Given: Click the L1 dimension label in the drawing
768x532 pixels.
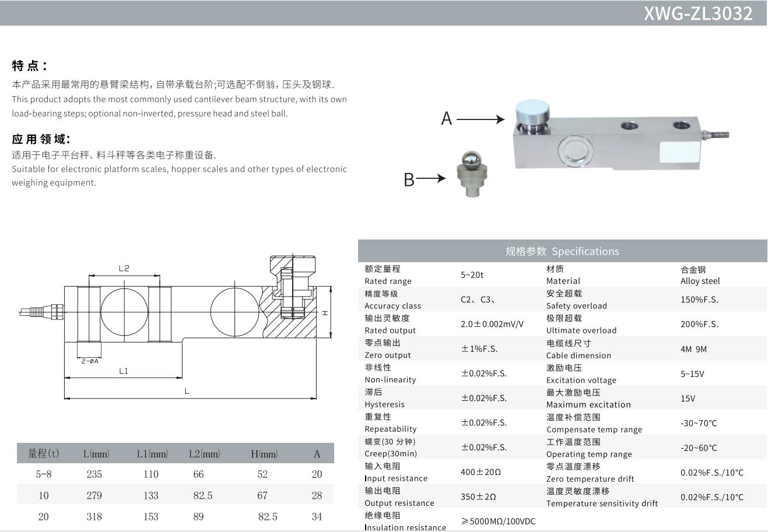Looking at the screenshot, I should click(x=124, y=371).
